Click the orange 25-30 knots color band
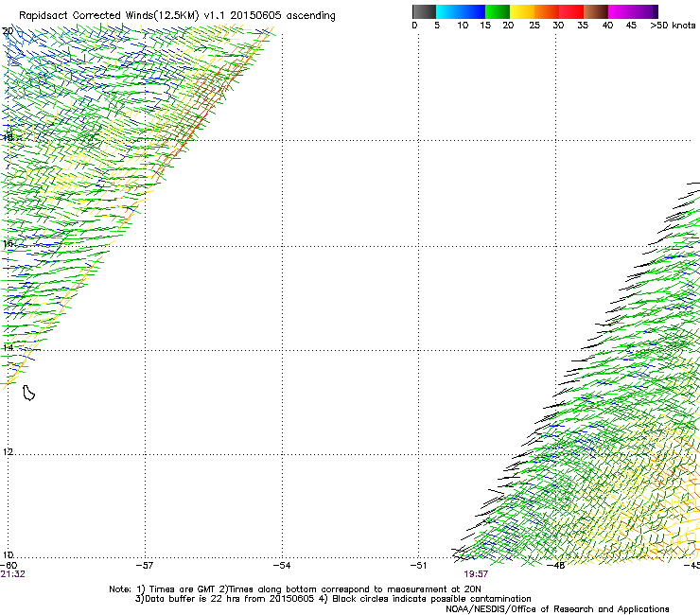Screen dimensions: 700x615 [546, 11]
